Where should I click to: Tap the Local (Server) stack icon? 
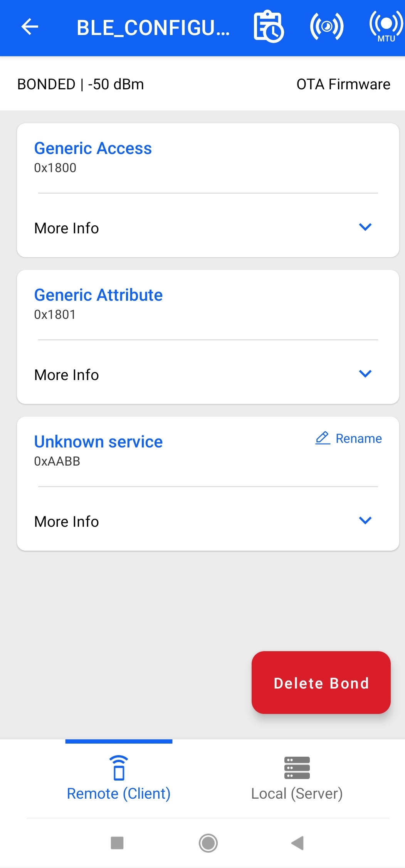[x=297, y=767]
